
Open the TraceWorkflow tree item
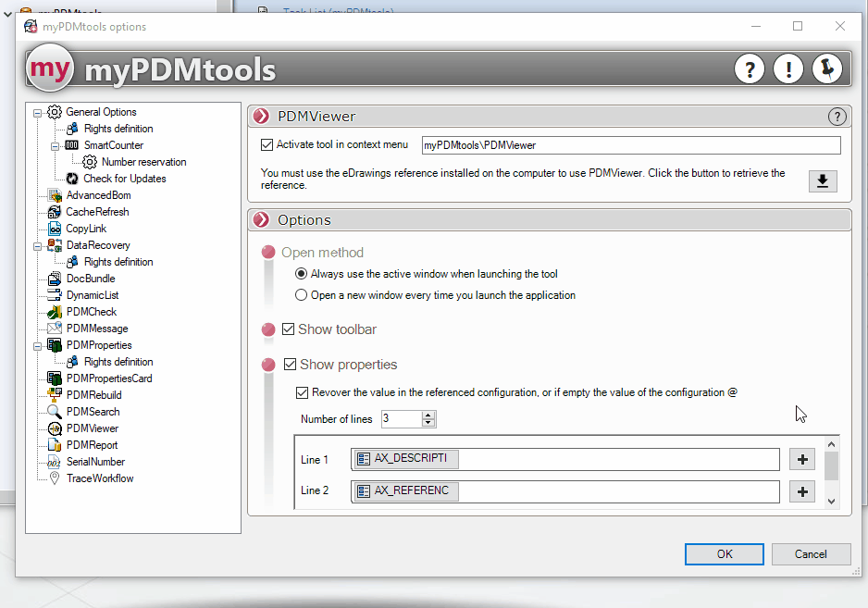coord(99,478)
